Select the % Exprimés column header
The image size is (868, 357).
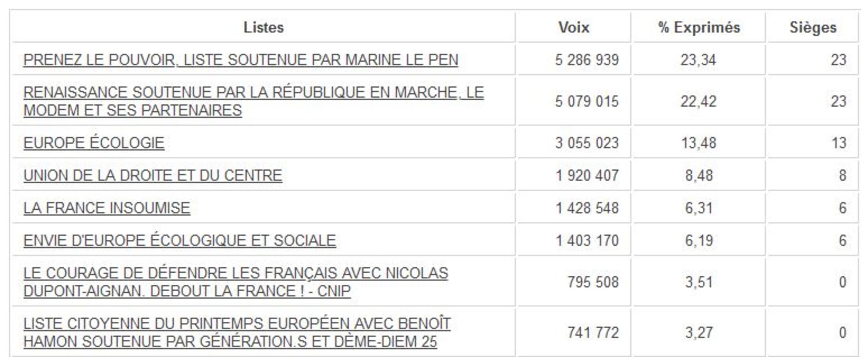[x=699, y=27]
